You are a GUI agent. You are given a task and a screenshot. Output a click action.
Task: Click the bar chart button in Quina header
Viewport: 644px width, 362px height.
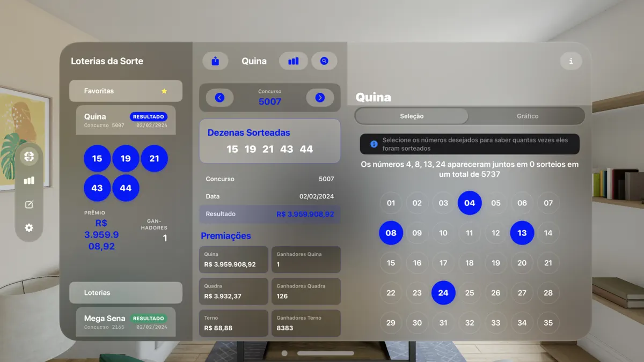pos(294,61)
